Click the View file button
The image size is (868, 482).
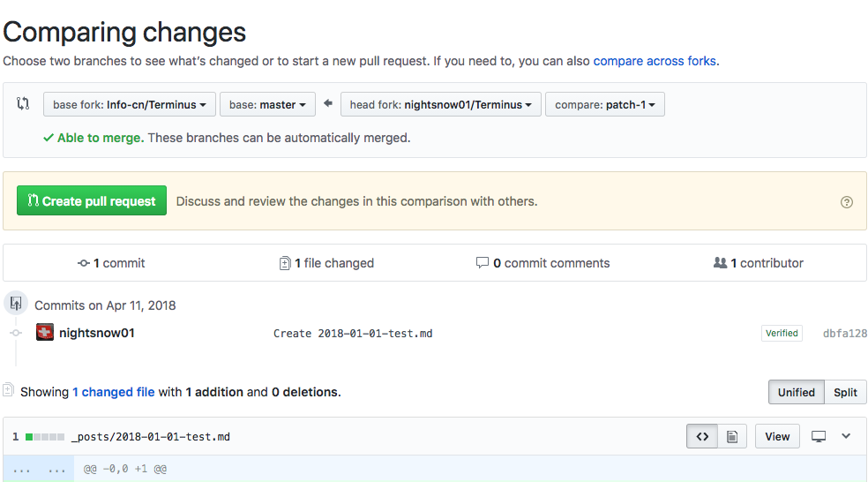777,437
